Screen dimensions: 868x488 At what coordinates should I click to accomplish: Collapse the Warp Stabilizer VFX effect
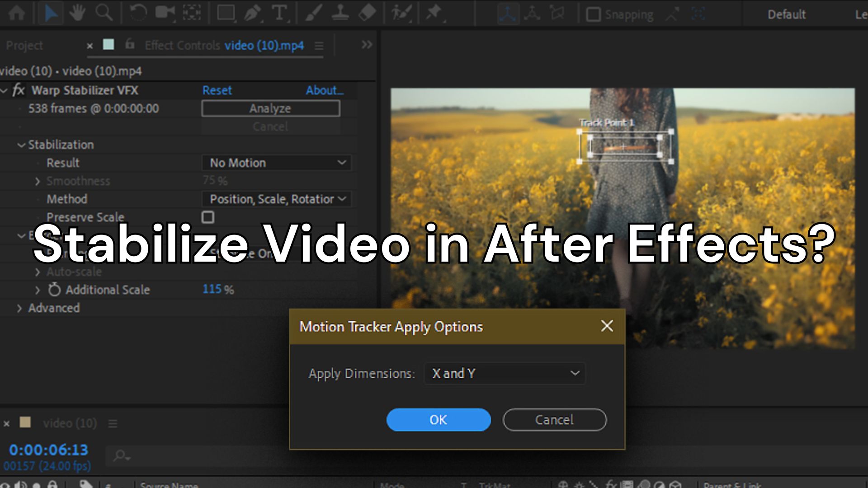tap(4, 90)
